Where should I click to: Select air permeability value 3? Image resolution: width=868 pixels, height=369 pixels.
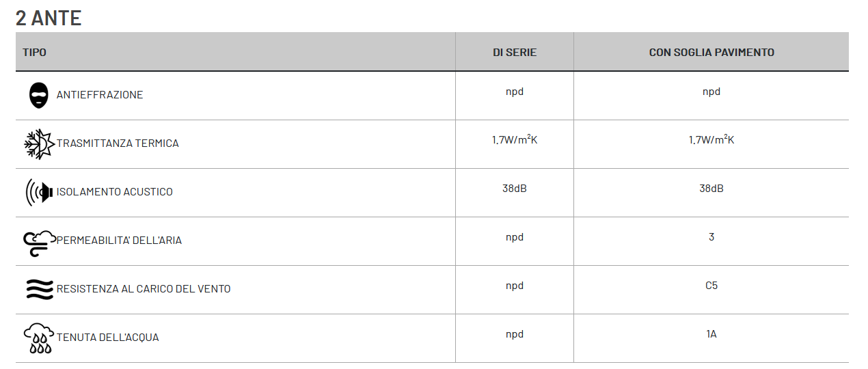[x=711, y=237]
